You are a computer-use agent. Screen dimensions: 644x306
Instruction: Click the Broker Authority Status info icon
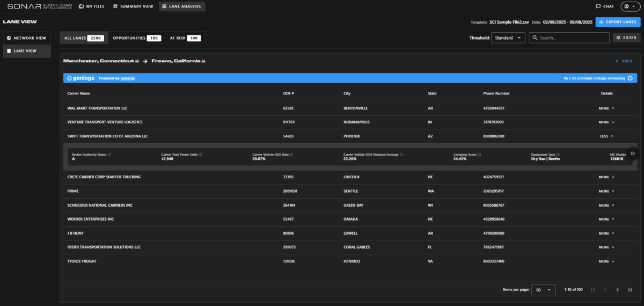point(109,155)
